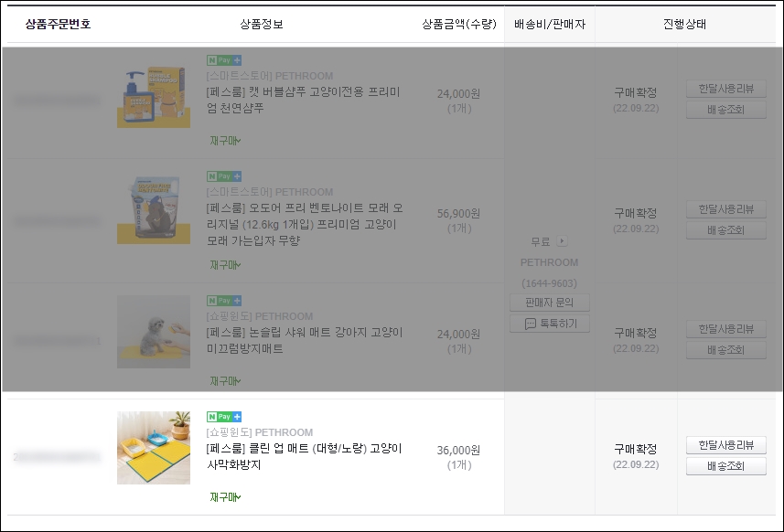Open 오도어 프리 벤토나이트 모래 product title link
784x532 pixels.
click(x=305, y=224)
